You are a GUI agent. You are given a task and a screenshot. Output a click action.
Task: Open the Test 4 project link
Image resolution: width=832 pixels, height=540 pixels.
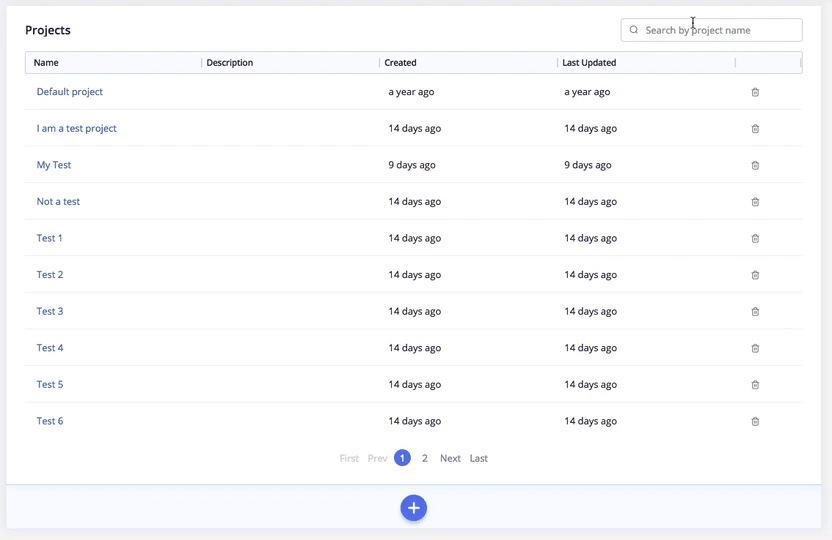(50, 348)
